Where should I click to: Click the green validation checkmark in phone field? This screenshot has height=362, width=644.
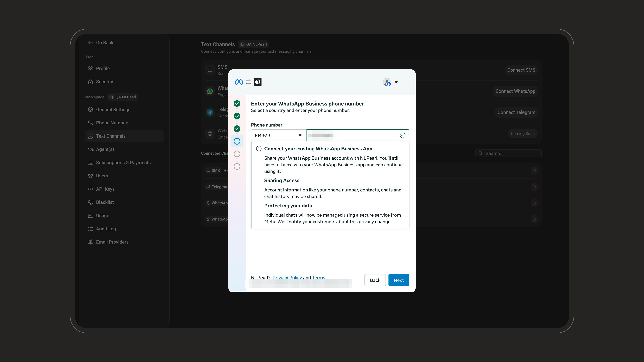[x=403, y=135]
